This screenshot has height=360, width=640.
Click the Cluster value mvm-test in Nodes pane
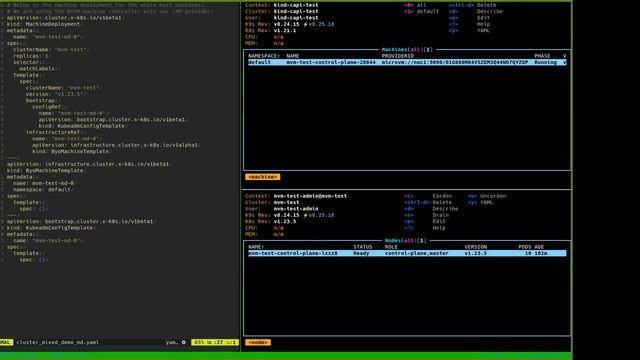point(286,202)
